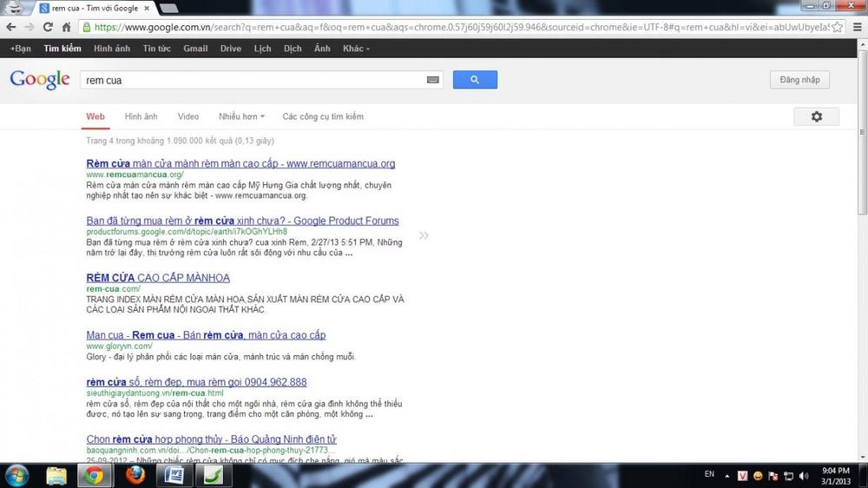Viewport: 868px width, 488px height.
Task: Click the scrollbar down arrow
Action: click(863, 458)
